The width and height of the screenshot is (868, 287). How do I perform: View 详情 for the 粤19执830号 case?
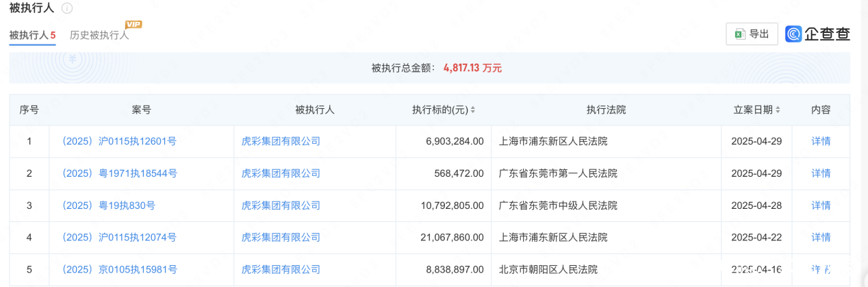(821, 205)
